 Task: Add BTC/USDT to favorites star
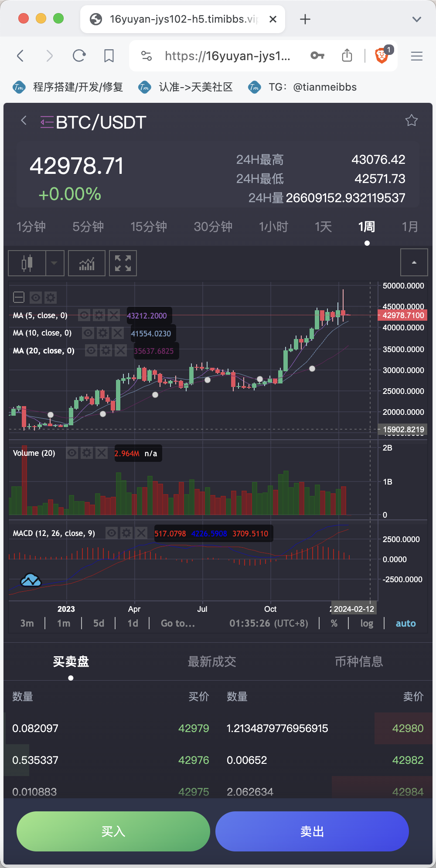tap(411, 121)
